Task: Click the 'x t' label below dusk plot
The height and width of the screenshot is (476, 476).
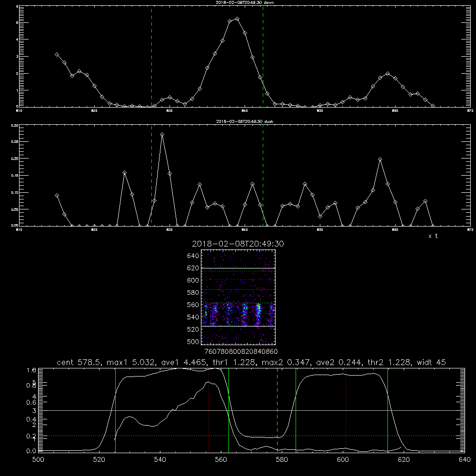Action: pyautogui.click(x=433, y=236)
